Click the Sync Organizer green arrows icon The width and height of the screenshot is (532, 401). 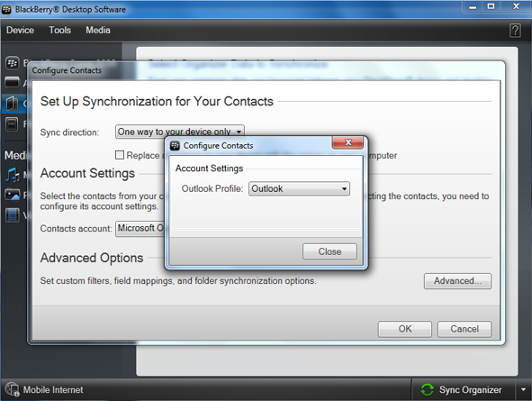click(x=427, y=389)
